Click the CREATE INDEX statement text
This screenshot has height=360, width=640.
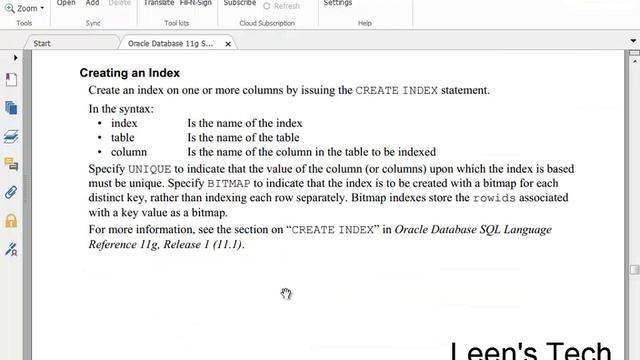click(396, 90)
